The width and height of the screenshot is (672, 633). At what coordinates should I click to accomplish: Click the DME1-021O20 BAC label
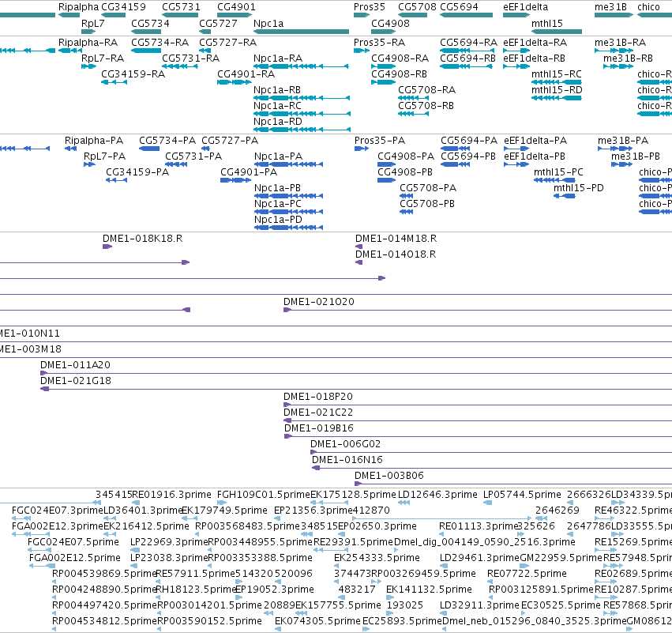coord(319,302)
